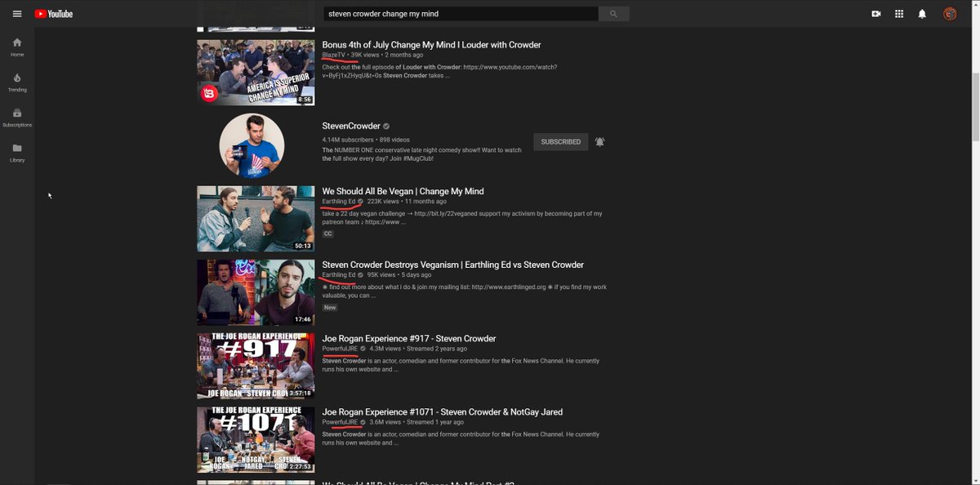Open Trending in sidebar

click(x=17, y=82)
